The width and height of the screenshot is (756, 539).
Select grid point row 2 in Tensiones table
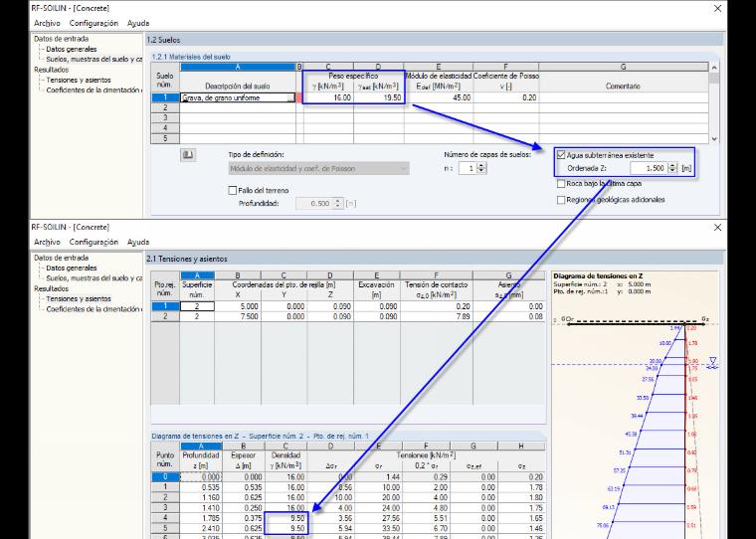point(165,317)
